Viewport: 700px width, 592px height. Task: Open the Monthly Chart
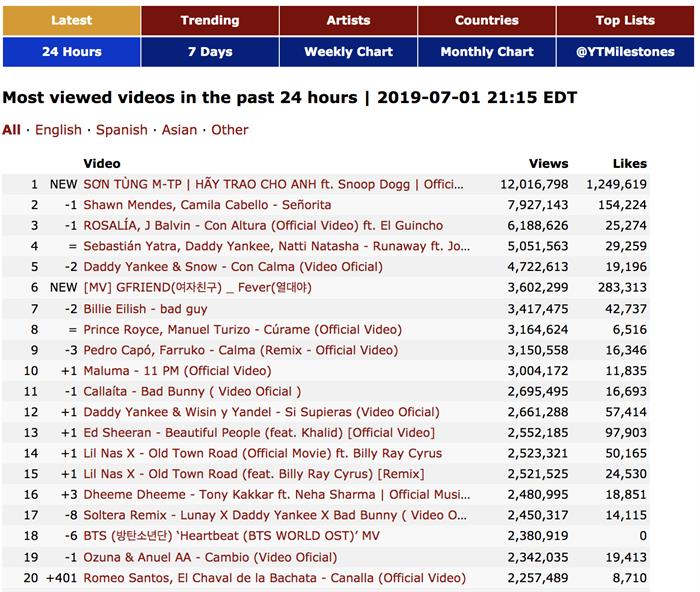pos(486,52)
